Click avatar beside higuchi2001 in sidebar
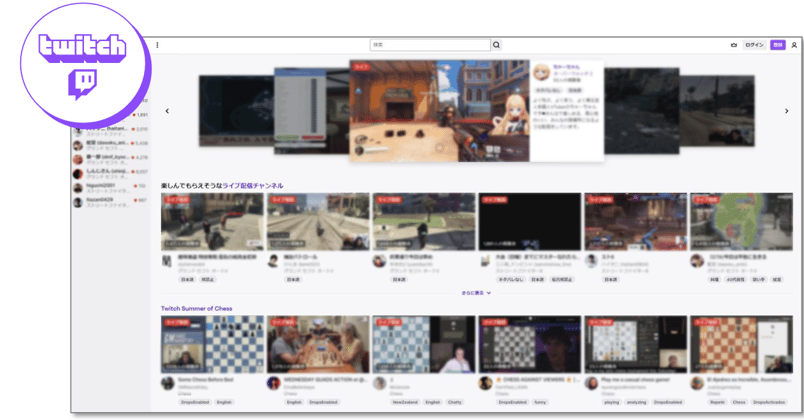 tap(78, 188)
